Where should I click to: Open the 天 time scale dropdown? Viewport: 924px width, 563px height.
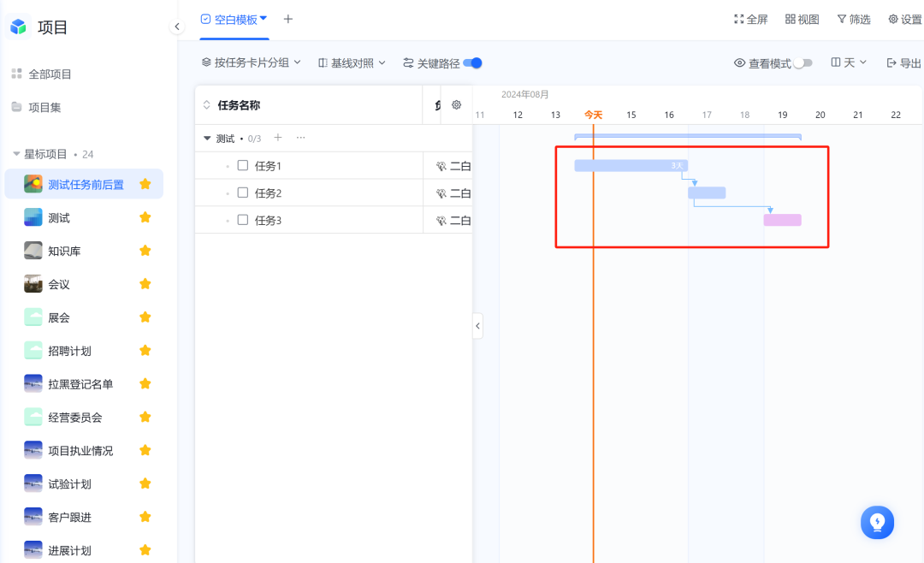point(849,62)
